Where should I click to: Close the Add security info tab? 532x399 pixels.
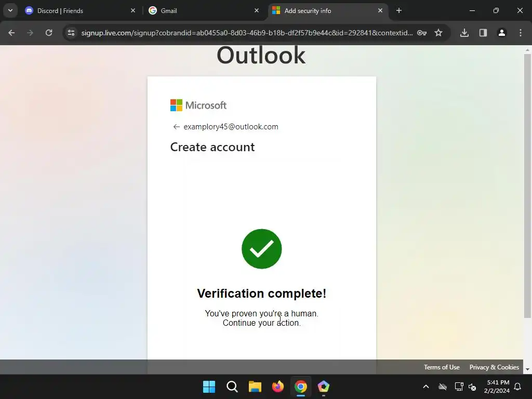point(380,11)
